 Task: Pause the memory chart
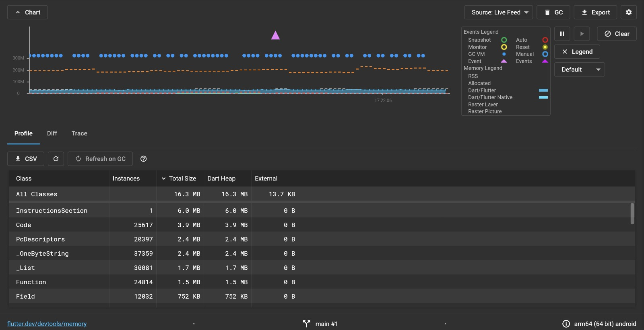(562, 34)
